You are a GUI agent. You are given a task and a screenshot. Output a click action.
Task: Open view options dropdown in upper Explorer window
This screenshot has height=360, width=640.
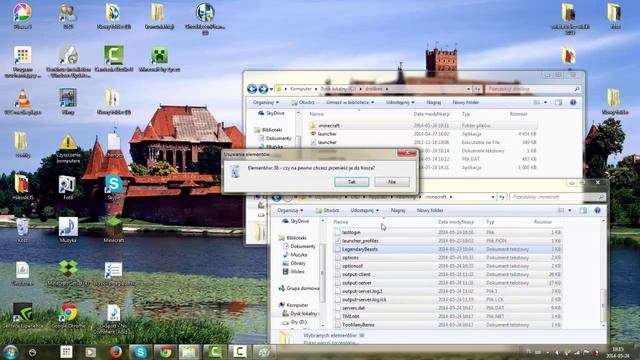545,102
